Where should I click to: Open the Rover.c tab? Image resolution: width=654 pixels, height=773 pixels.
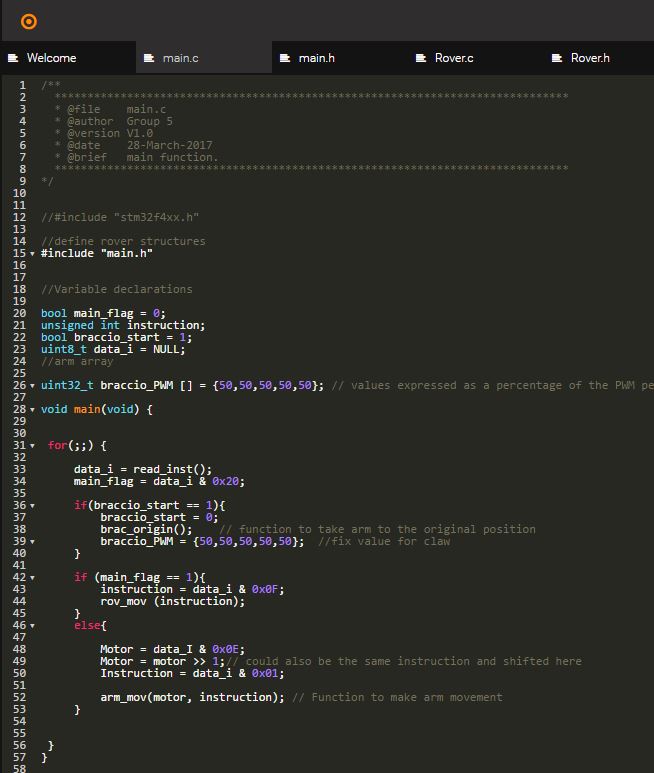pyautogui.click(x=454, y=58)
